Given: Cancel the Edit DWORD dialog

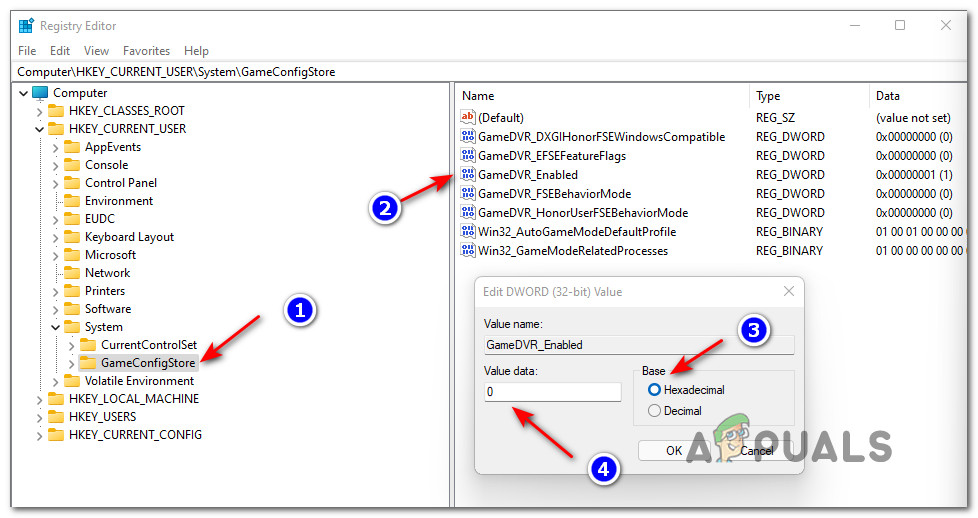Looking at the screenshot, I should (x=757, y=451).
